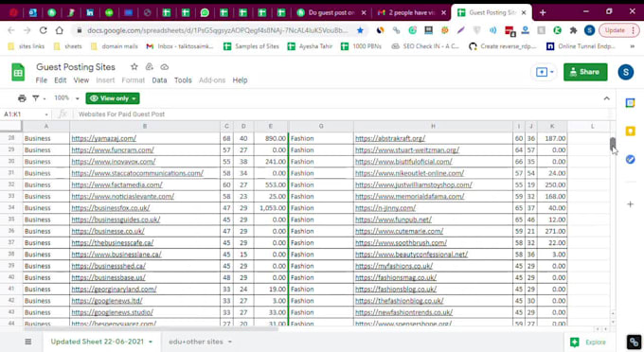Open the all sheets list icon
The width and height of the screenshot is (644, 352).
27,342
